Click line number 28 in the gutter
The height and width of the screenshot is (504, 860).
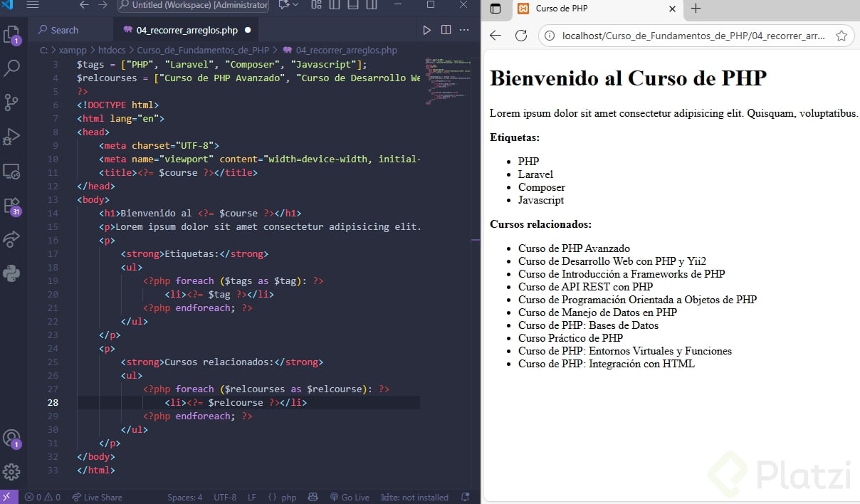(53, 402)
